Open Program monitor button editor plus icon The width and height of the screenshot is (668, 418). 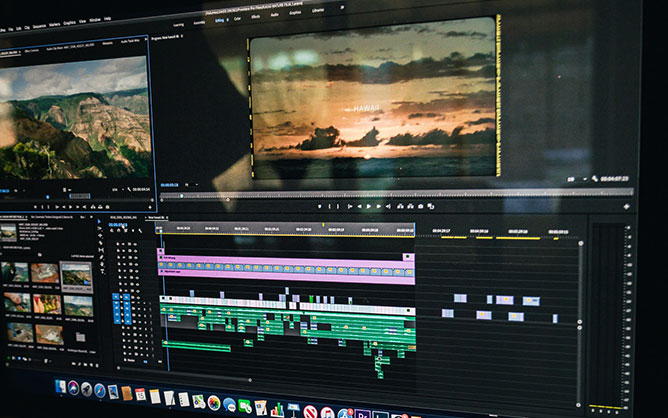coord(626,206)
